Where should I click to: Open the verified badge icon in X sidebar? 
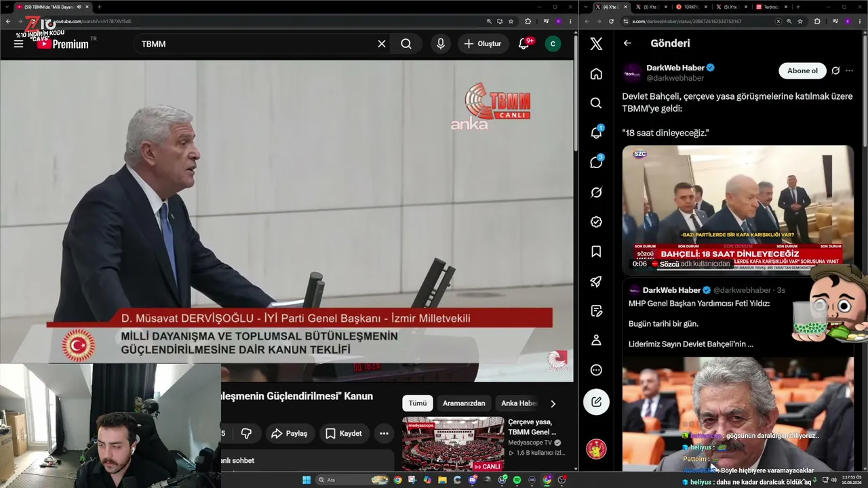(596, 222)
